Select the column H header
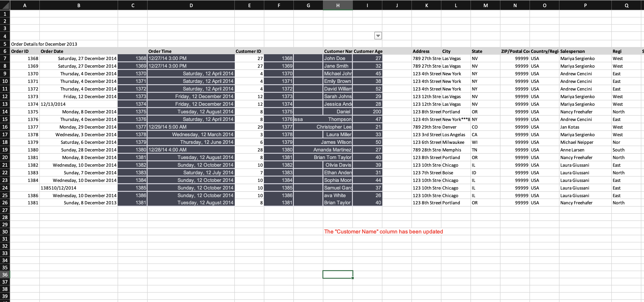 (x=338, y=5)
